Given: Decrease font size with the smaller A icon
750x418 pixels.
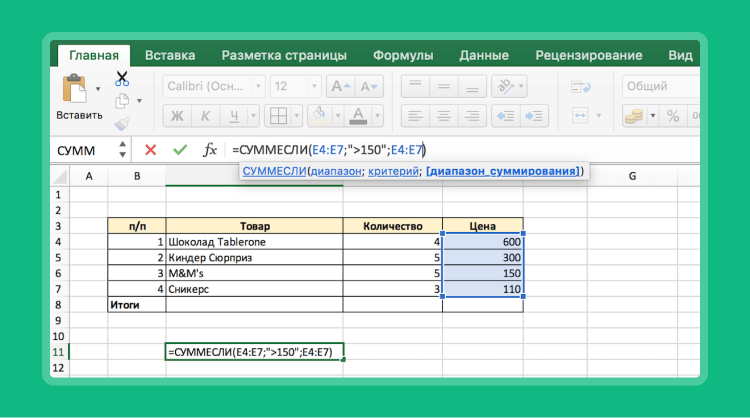Looking at the screenshot, I should (x=369, y=87).
